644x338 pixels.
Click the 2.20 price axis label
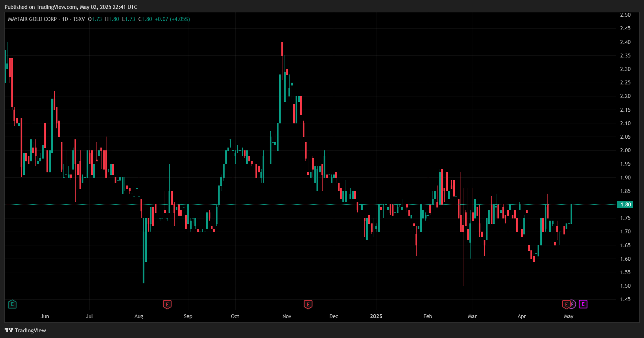click(625, 96)
